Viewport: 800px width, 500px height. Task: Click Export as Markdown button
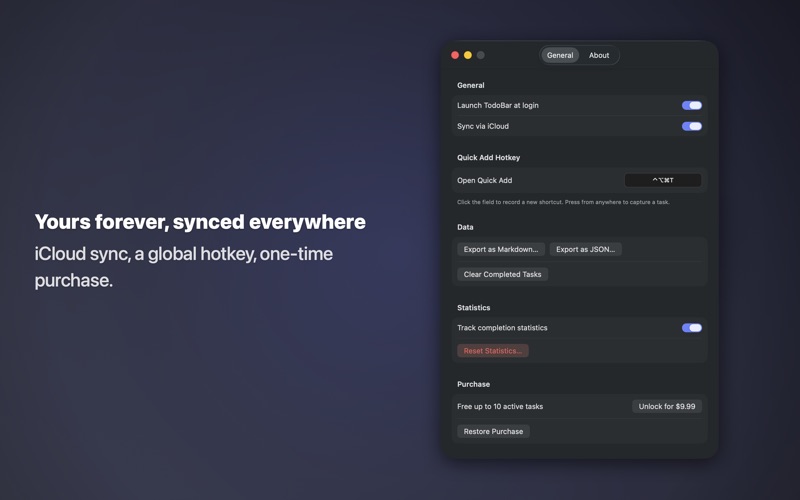coord(501,249)
